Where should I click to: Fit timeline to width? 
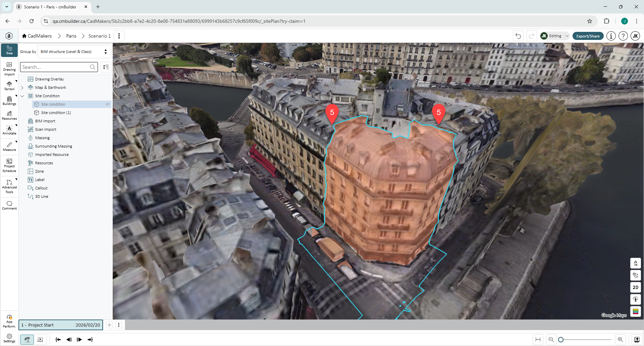[538, 340]
